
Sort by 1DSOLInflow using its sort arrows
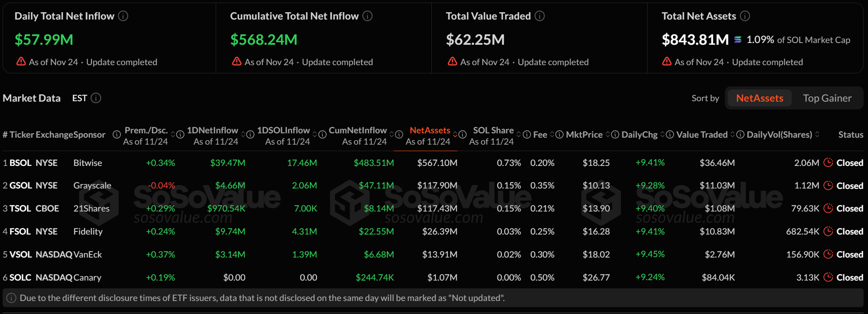[315, 135]
